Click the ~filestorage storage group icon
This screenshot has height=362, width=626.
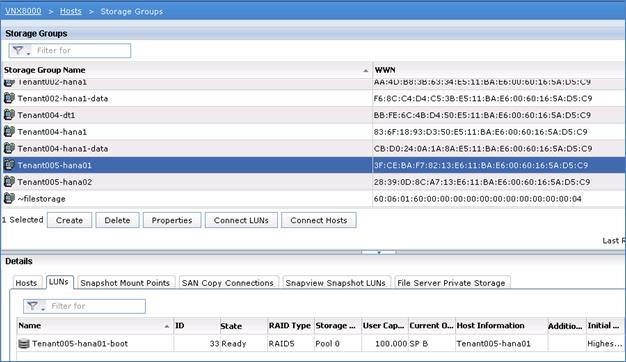coord(9,198)
